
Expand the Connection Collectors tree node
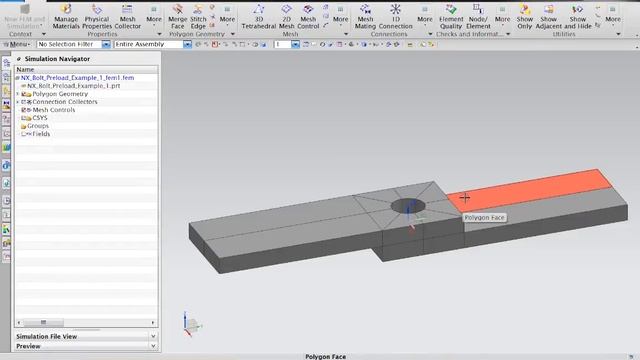(18, 102)
